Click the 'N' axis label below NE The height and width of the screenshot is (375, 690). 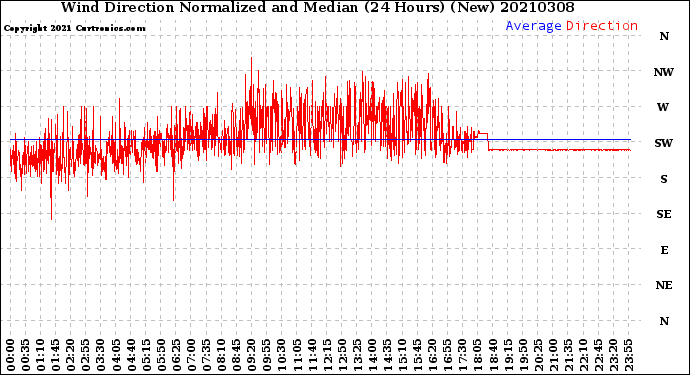664,321
